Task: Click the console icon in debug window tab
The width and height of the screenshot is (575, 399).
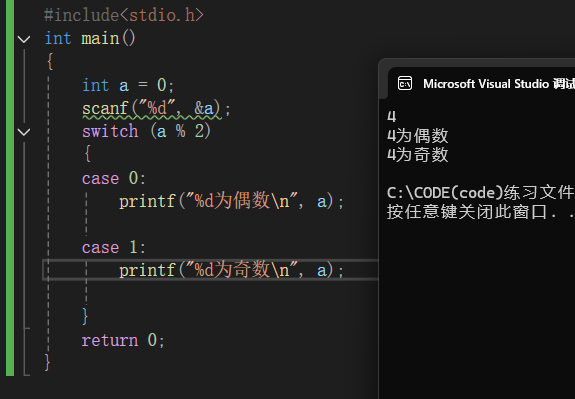Action: click(x=405, y=83)
